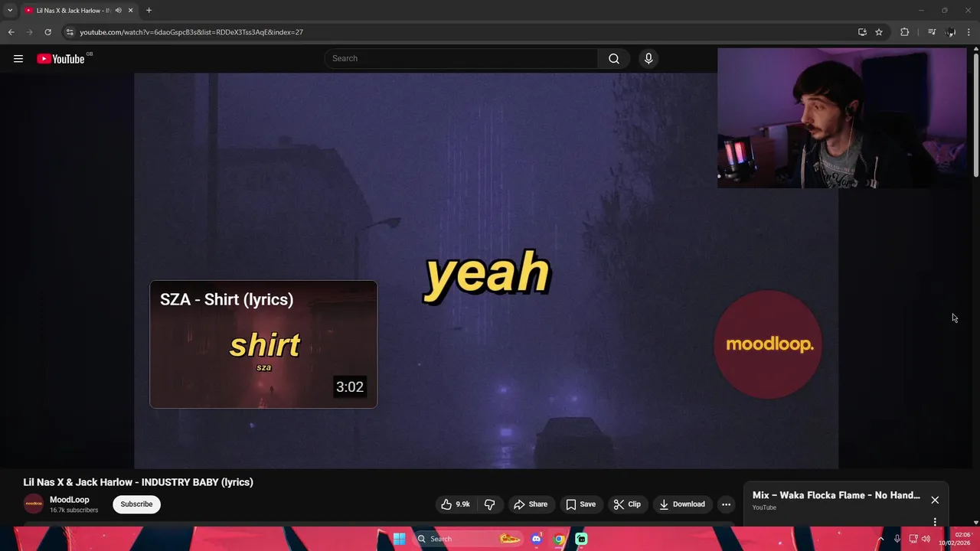
Task: Close the Mix playlist panel
Action: (x=935, y=500)
